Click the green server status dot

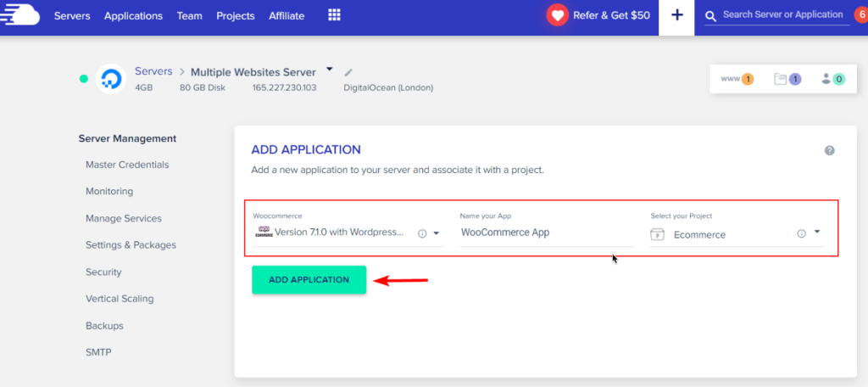pos(84,79)
